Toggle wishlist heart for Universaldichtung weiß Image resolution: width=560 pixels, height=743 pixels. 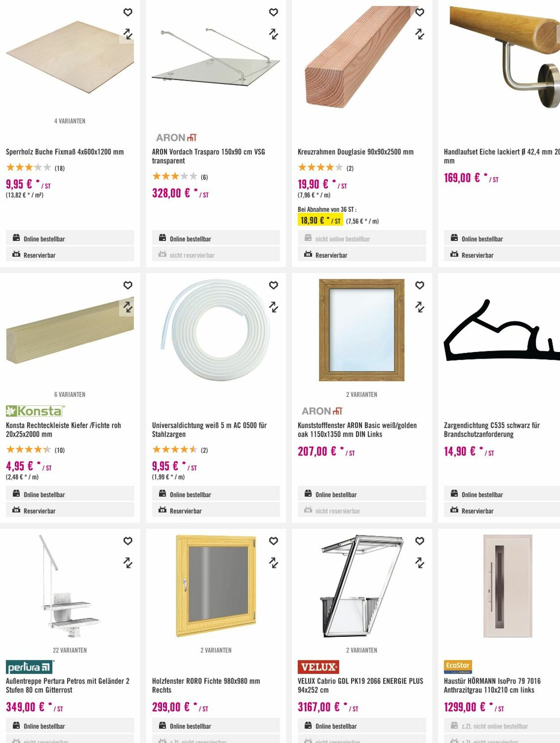[x=273, y=285]
